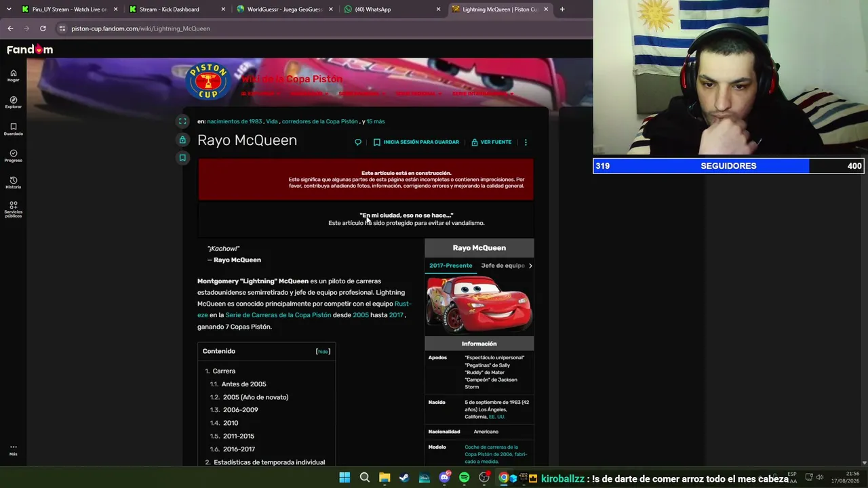Viewport: 868px width, 488px height.
Task: Select the 2017-Presente infobox tab
Action: (x=450, y=266)
